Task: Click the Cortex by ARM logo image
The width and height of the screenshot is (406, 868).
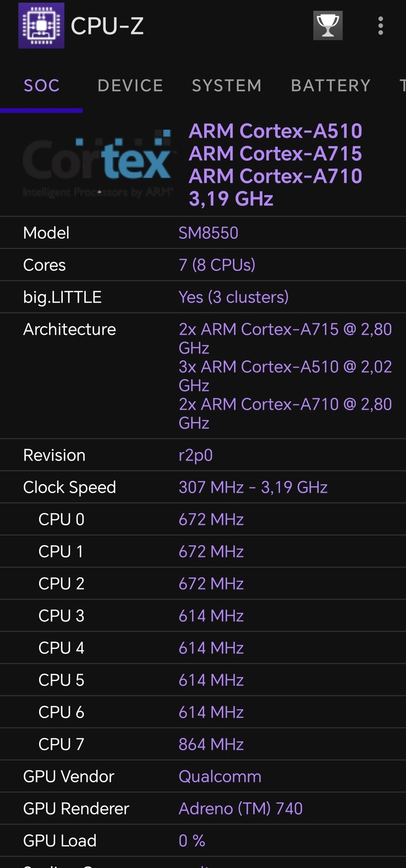Action: pyautogui.click(x=98, y=164)
